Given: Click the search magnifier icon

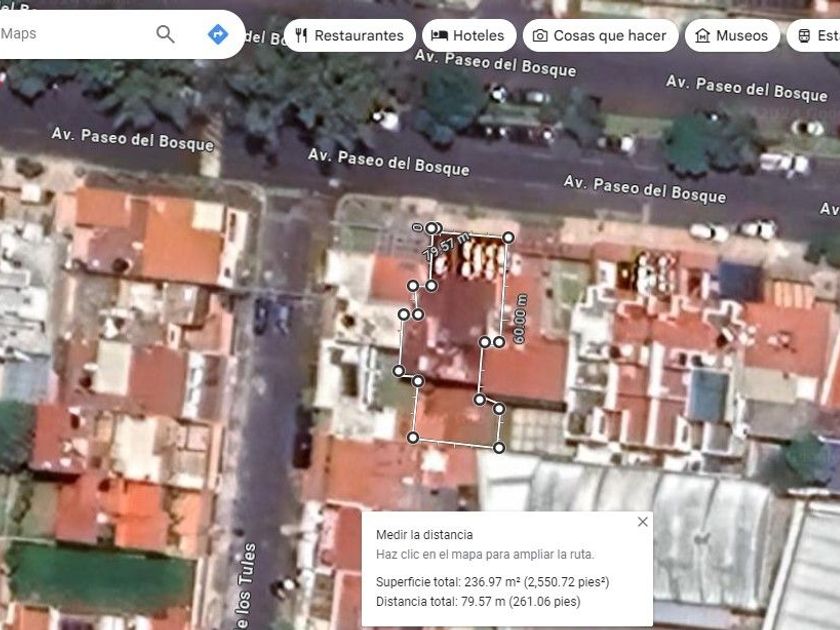Looking at the screenshot, I should (165, 34).
